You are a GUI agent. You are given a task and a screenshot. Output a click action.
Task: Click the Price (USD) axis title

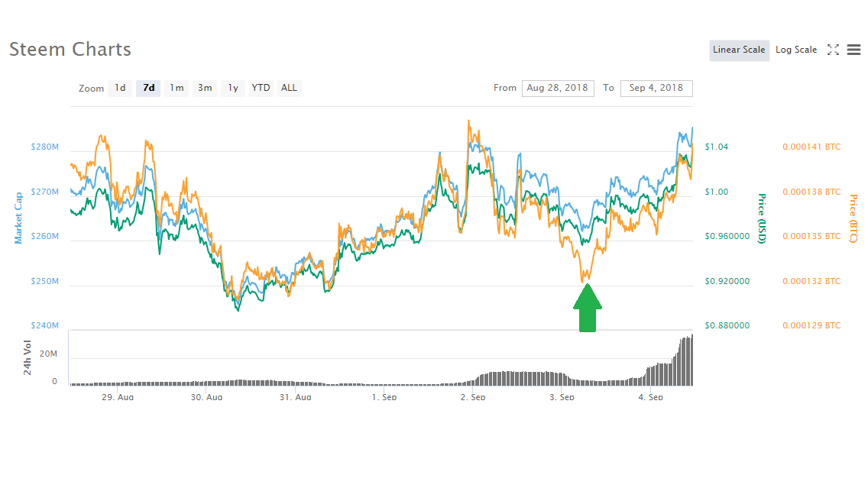tap(762, 218)
